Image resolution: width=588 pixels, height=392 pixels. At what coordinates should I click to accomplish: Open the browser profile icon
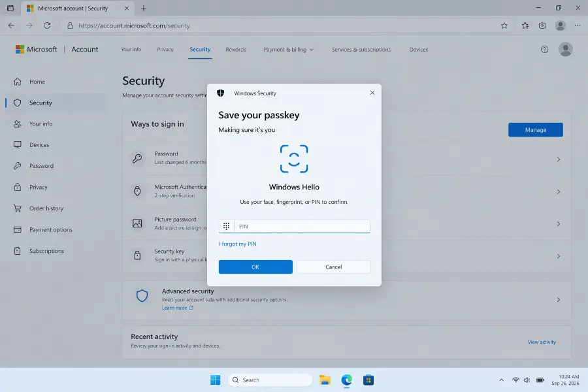(561, 25)
